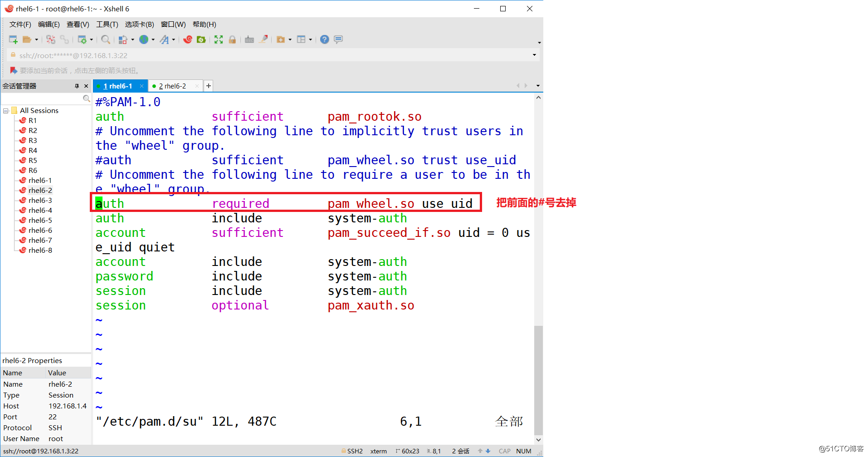868x457 pixels.
Task: Toggle full screen with the green arrows icon
Action: coord(219,39)
